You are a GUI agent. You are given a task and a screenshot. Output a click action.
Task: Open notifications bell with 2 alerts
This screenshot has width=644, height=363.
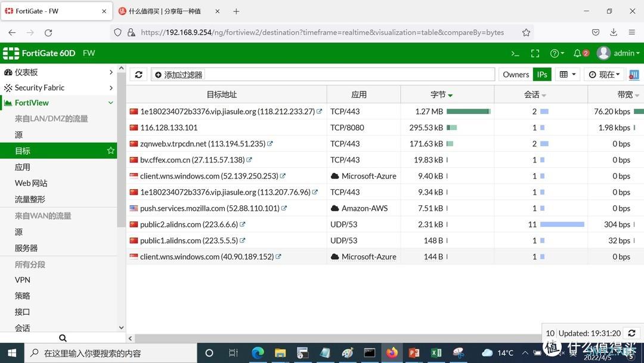point(581,54)
